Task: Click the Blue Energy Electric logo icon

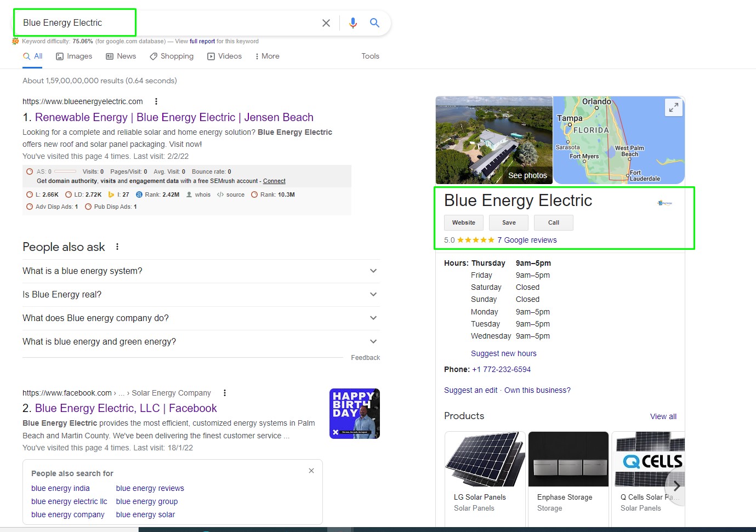Action: click(x=664, y=203)
